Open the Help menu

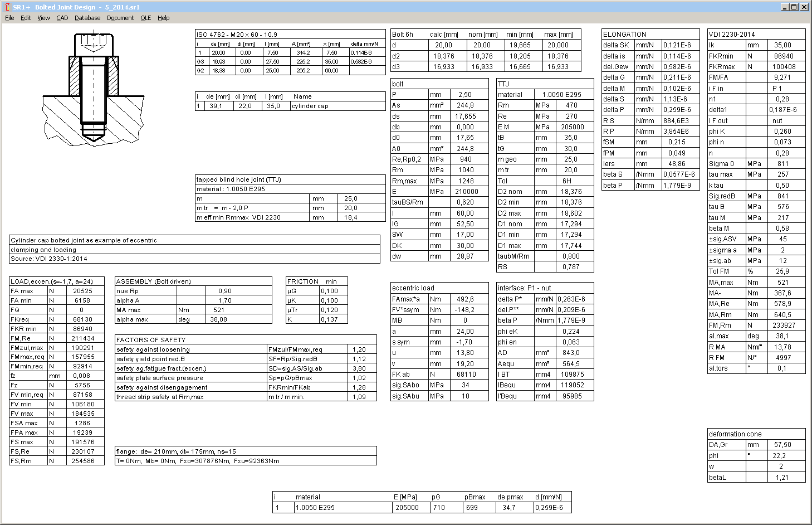[x=163, y=18]
